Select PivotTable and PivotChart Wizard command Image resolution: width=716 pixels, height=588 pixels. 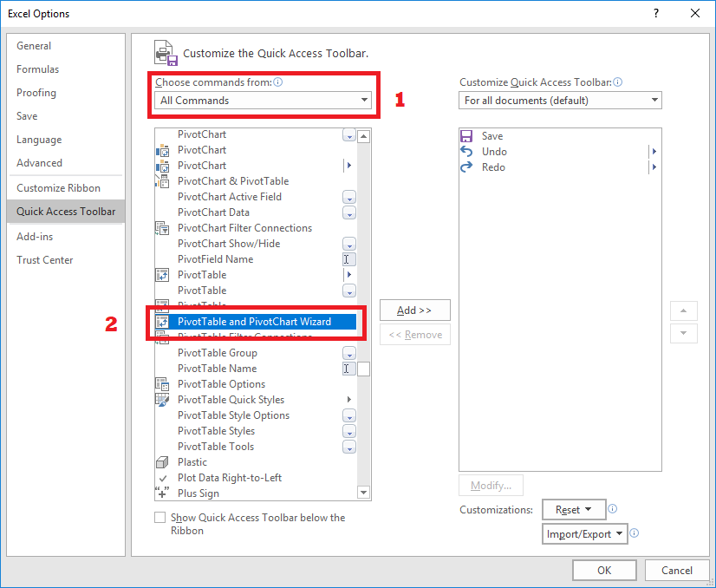tap(256, 322)
